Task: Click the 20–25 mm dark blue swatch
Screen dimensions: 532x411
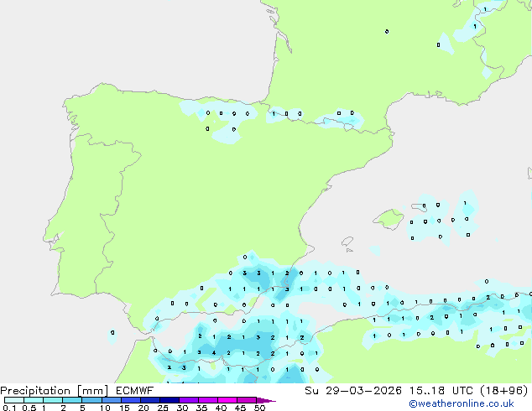Action: [x=150, y=400]
